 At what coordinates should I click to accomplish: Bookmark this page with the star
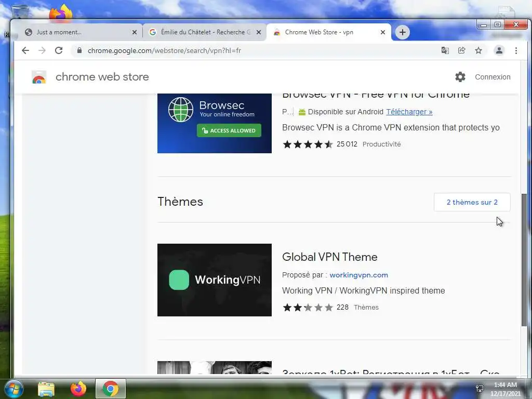click(478, 50)
